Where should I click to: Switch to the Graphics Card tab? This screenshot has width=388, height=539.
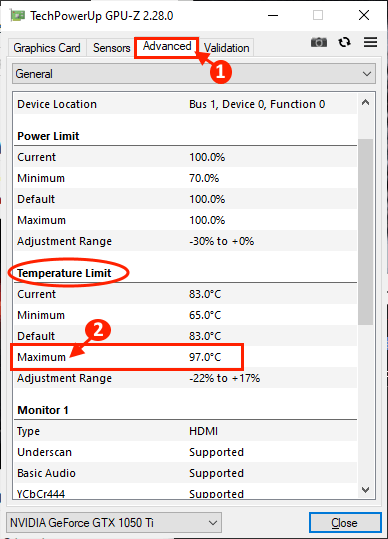(x=47, y=48)
